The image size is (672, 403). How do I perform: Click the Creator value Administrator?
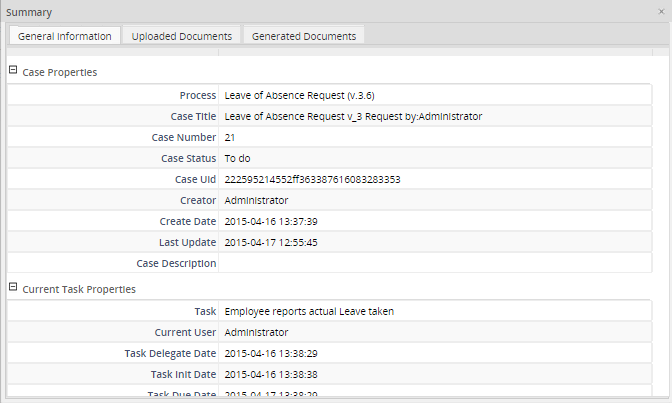tap(256, 200)
